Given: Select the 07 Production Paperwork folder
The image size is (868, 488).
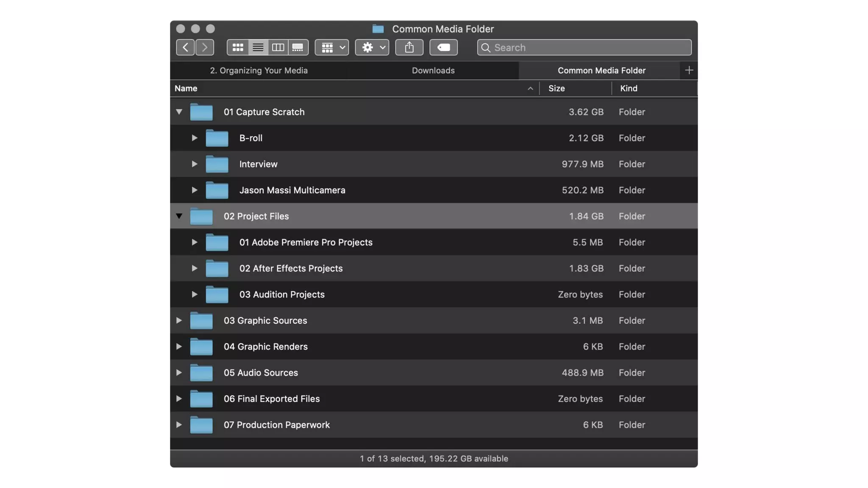Looking at the screenshot, I should coord(276,425).
